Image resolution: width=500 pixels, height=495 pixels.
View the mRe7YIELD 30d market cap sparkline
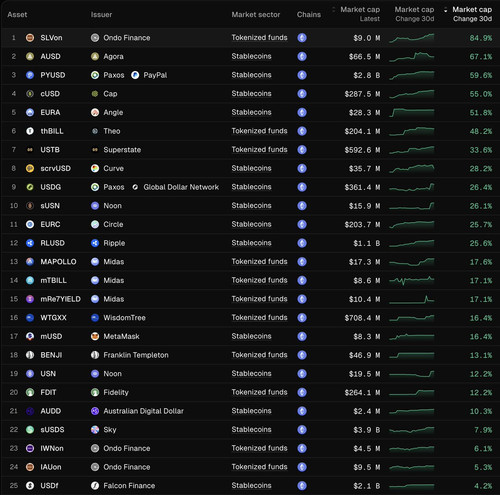(412, 299)
